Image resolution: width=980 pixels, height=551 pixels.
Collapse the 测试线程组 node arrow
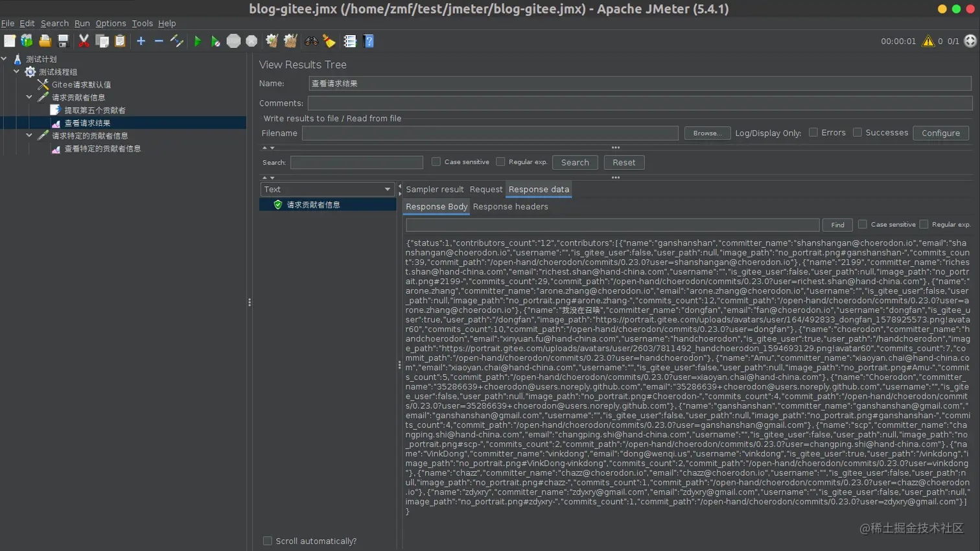tap(17, 72)
